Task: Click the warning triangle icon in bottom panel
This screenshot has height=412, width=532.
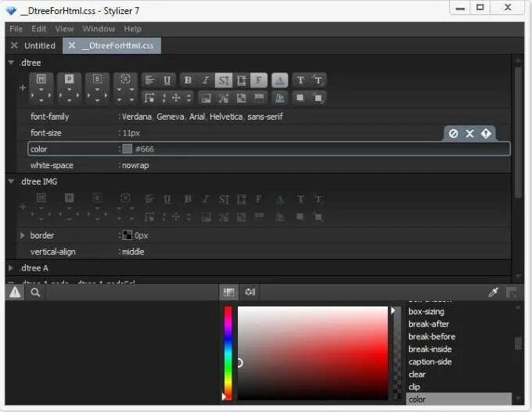Action: click(15, 292)
